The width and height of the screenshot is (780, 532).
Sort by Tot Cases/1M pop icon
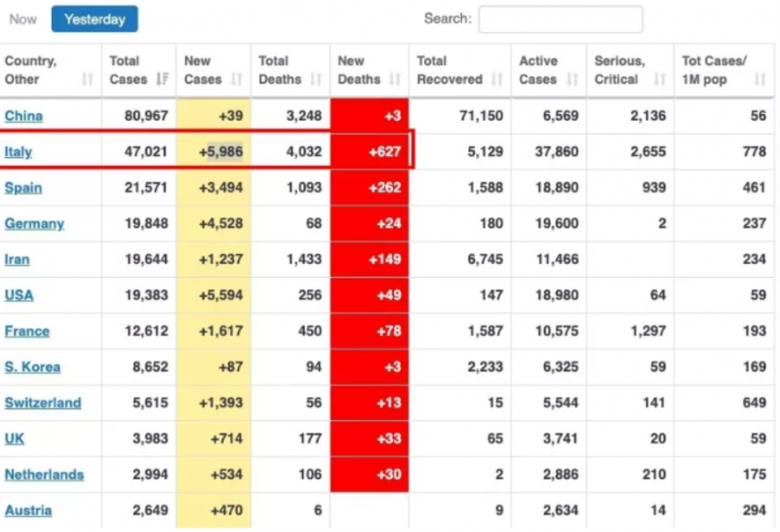(760, 80)
